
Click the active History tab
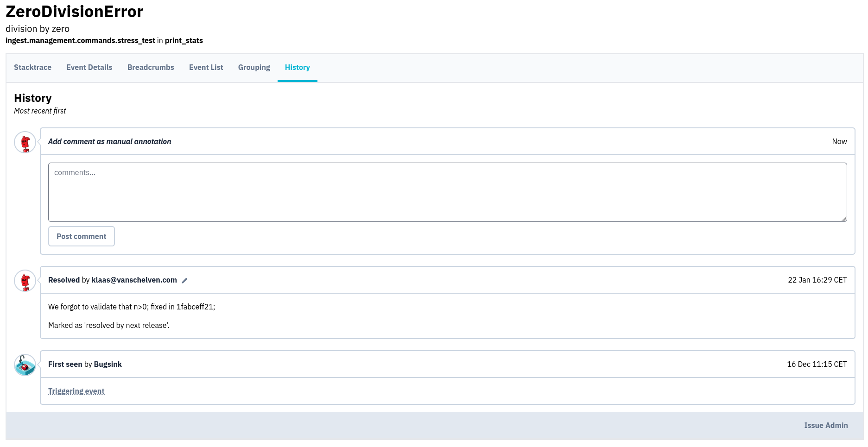pos(297,68)
